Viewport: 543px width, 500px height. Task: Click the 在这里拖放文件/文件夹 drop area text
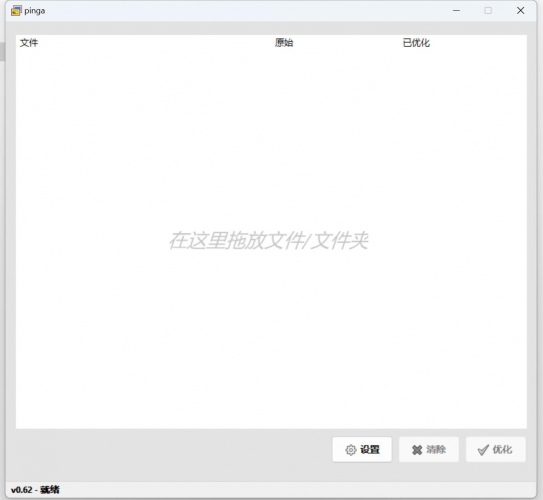pos(268,240)
